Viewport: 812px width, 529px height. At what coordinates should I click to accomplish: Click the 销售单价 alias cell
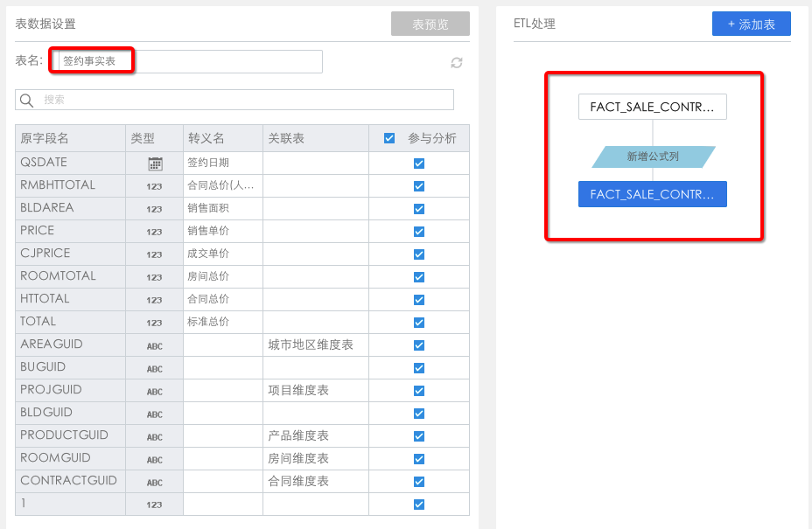coord(223,232)
